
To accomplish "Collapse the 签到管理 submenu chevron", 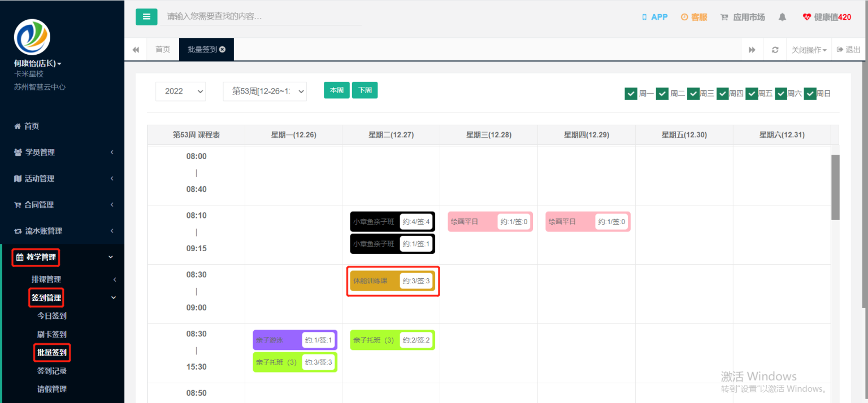I will (x=113, y=297).
